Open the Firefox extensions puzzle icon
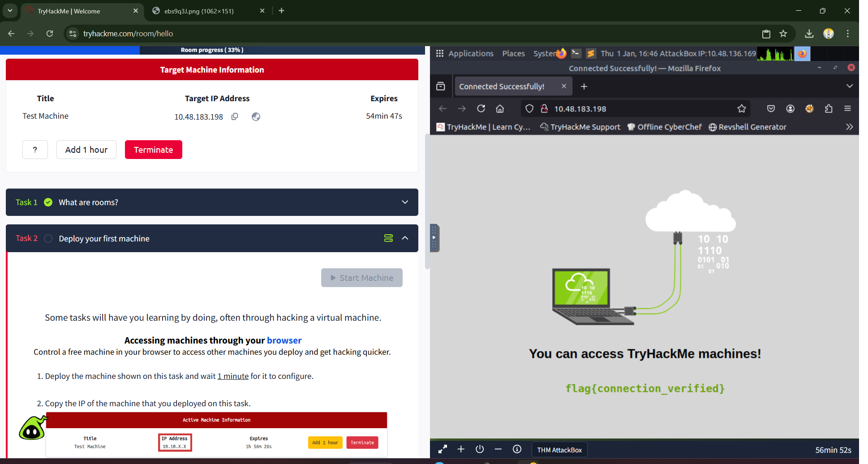Image resolution: width=868 pixels, height=464 pixels. 829,109
